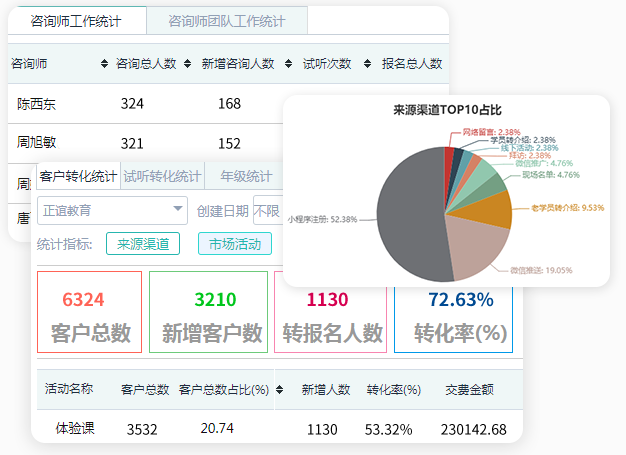The width and height of the screenshot is (626, 455).
Task: Click the 线下活动: 2.38% chart label
Action: click(x=529, y=148)
